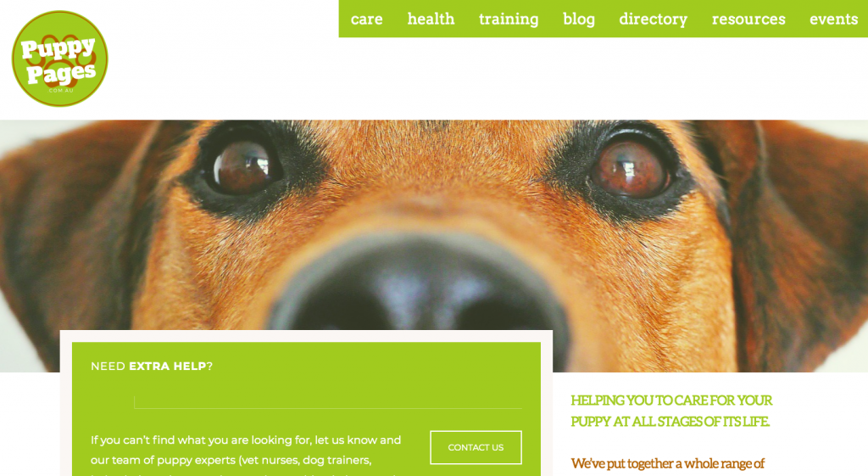The image size is (868, 476).
Task: Click the dog's eye on the left
Action: (x=242, y=168)
